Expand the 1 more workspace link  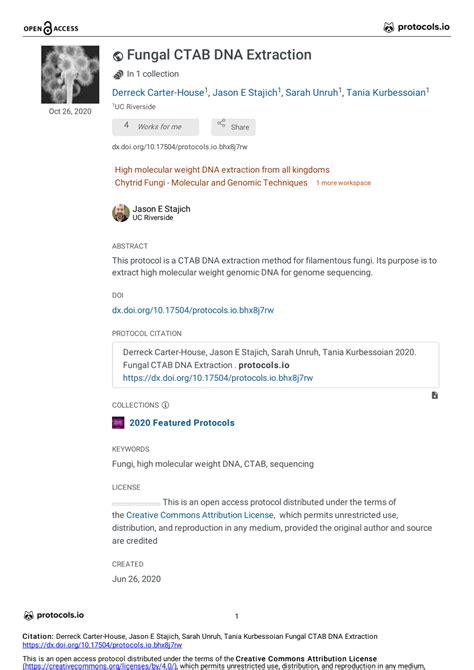[344, 183]
